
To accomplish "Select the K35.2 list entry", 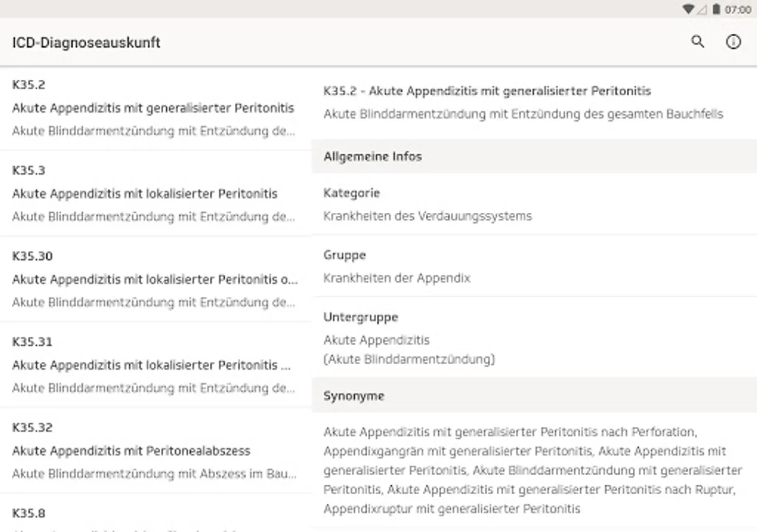I will click(x=154, y=108).
